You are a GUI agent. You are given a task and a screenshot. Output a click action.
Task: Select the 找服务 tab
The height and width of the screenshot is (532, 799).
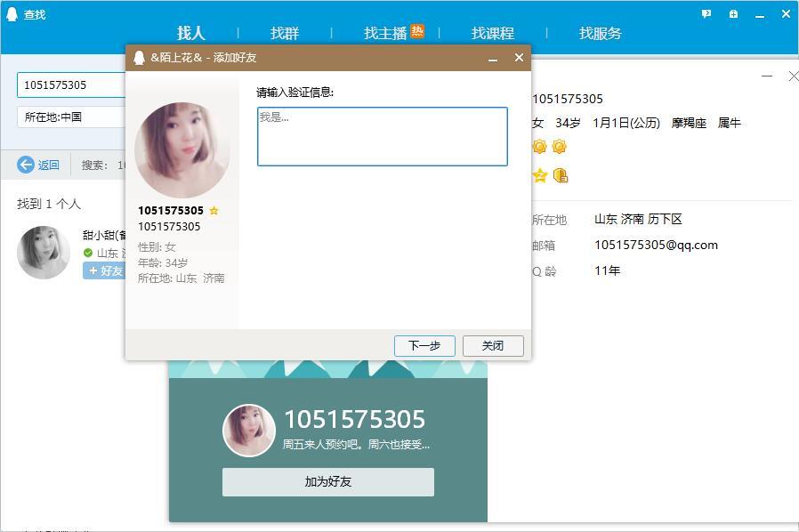click(x=600, y=33)
